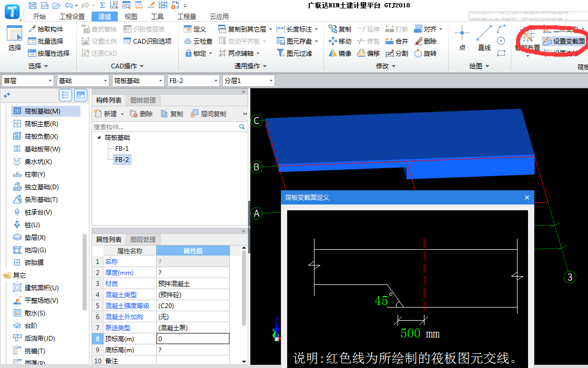Switch to the 开始 ribbon tab
588x368 pixels.
(39, 16)
